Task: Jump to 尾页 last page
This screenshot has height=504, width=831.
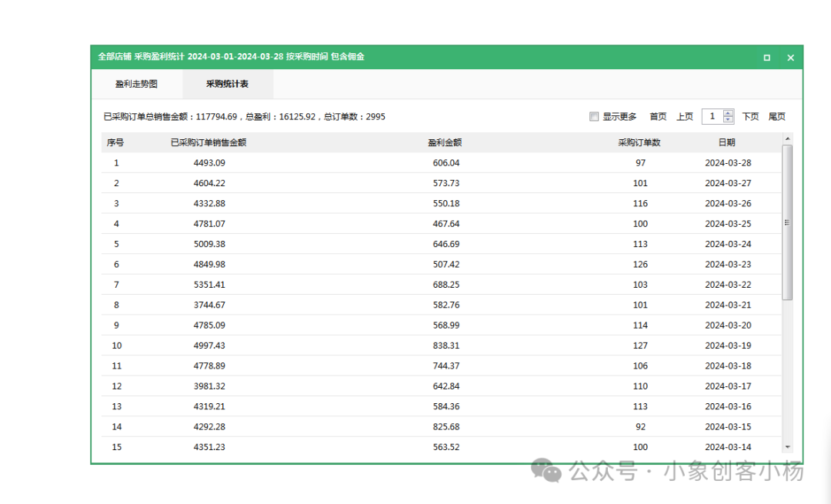Action: pos(777,117)
